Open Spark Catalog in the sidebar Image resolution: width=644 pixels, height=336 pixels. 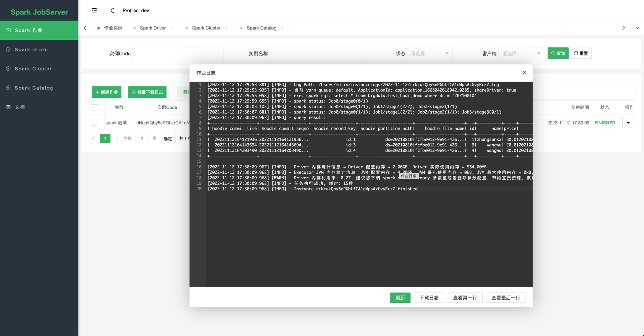tap(39, 88)
